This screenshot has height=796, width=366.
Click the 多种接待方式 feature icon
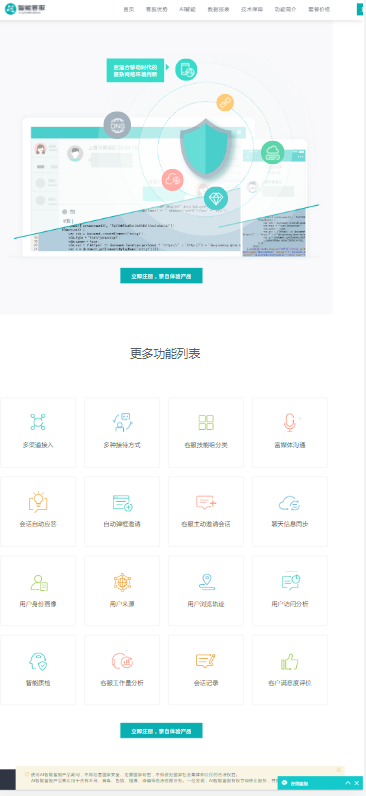[122, 422]
